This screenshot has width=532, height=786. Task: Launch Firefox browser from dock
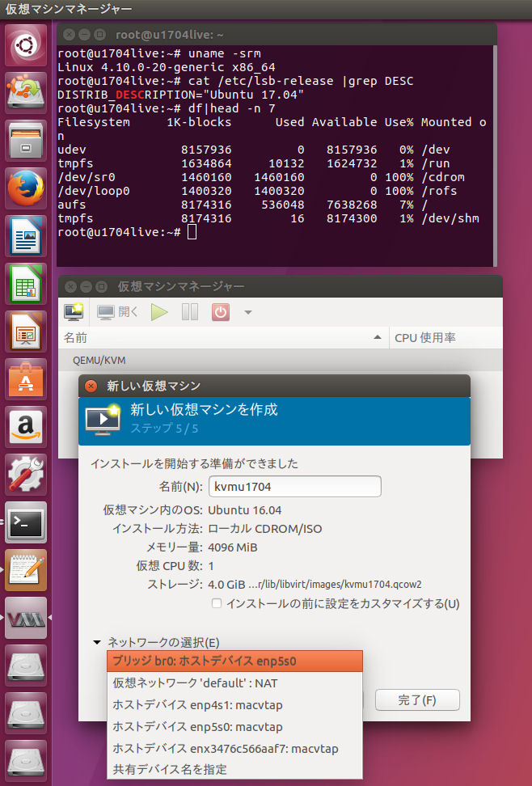(x=26, y=188)
